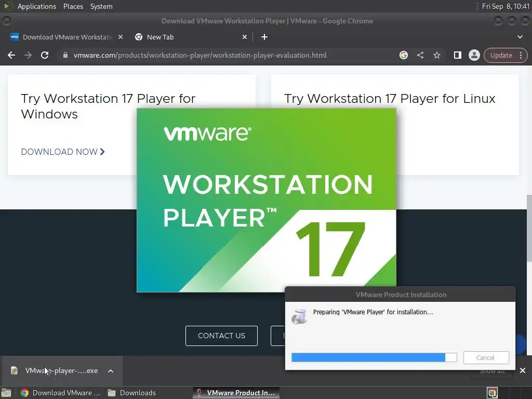Click the address bar URL field
The width and height of the screenshot is (532, 399).
(200, 55)
